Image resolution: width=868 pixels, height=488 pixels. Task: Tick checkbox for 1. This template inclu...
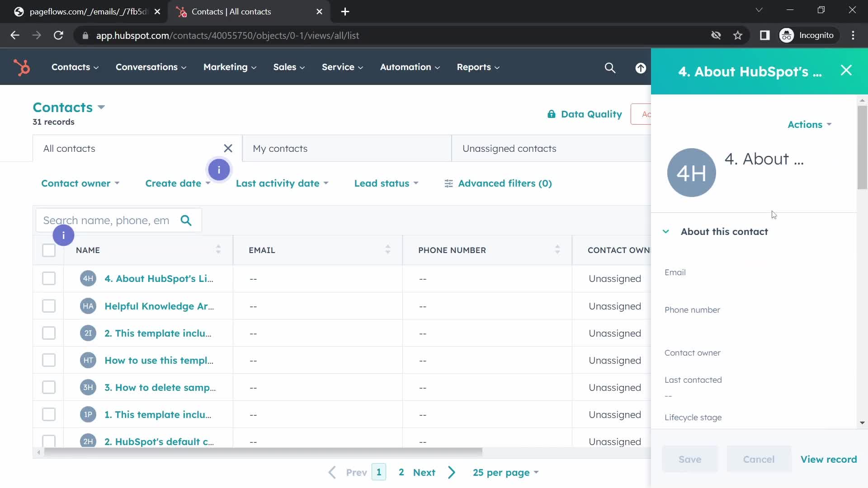coord(49,415)
